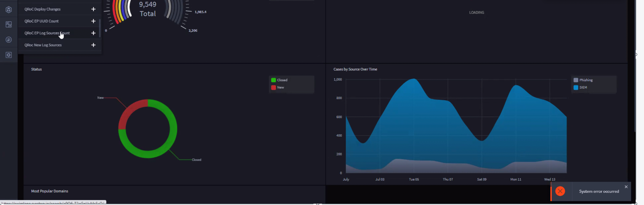Image resolution: width=644 pixels, height=205 pixels.
Task: Add the QRoc New Log Sources widget
Action: 93,45
